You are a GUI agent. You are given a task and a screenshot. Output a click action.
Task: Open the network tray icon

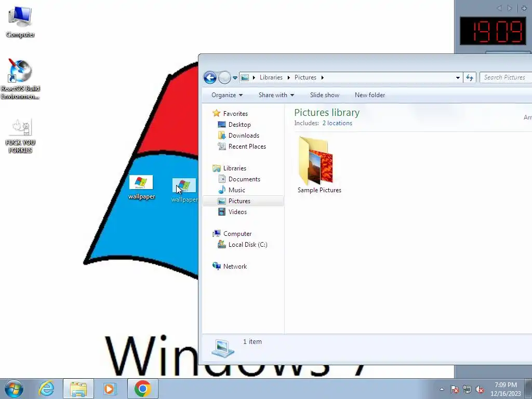tap(467, 389)
